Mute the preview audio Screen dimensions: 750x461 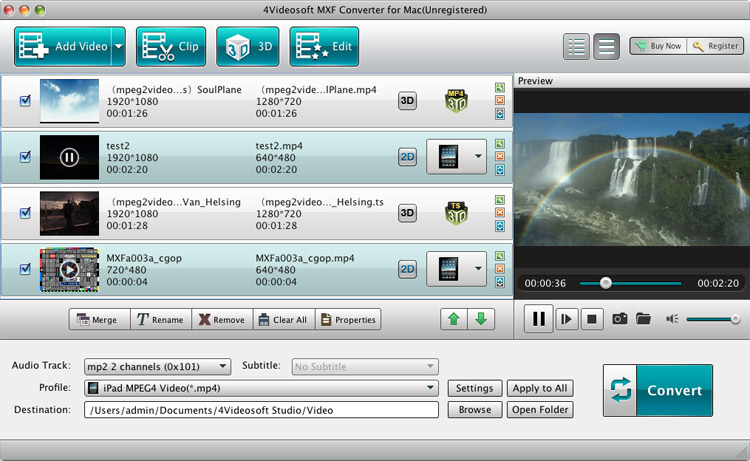672,318
